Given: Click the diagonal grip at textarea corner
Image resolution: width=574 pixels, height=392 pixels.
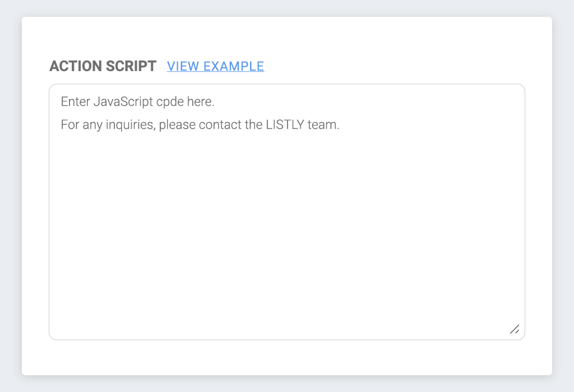Looking at the screenshot, I should click(x=515, y=329).
